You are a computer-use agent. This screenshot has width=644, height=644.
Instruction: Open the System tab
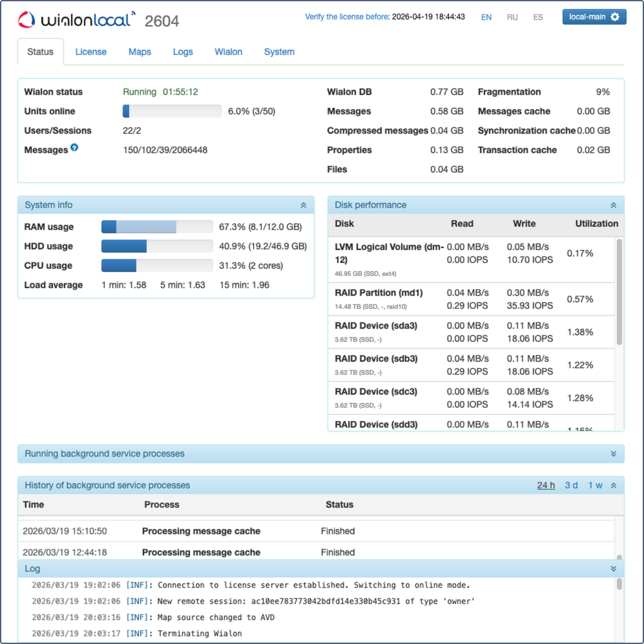click(279, 52)
